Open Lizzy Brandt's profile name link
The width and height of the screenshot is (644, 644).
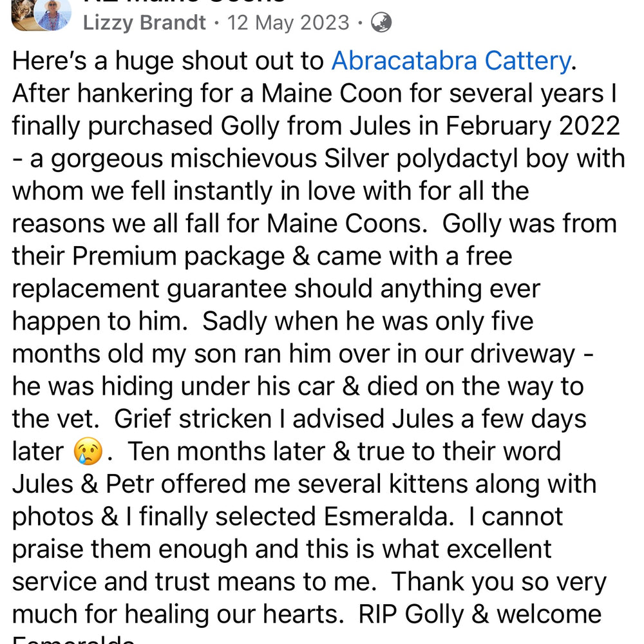click(x=144, y=23)
